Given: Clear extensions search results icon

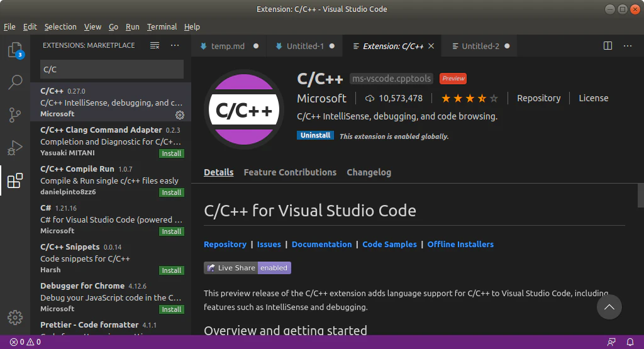Looking at the screenshot, I should 155,45.
